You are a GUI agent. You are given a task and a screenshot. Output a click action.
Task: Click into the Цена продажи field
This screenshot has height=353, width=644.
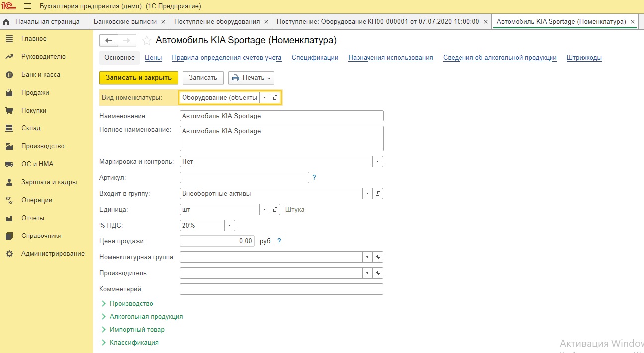(217, 241)
